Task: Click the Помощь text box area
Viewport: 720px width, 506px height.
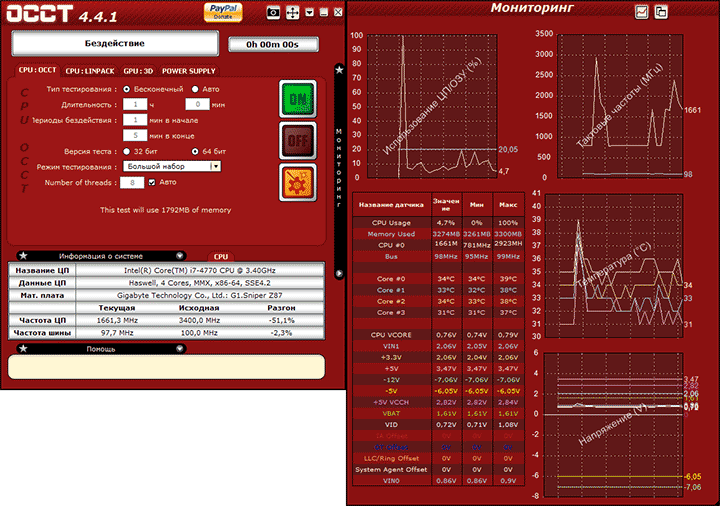Action: (x=166, y=366)
